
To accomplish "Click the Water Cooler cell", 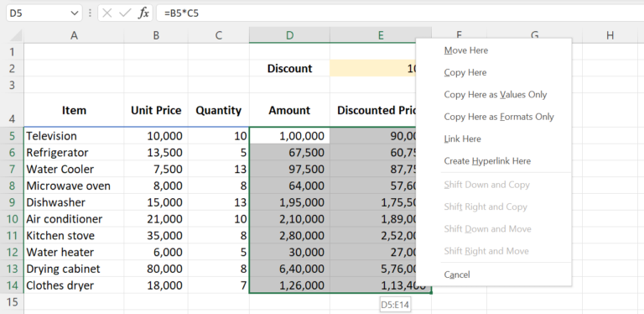I will click(x=74, y=169).
